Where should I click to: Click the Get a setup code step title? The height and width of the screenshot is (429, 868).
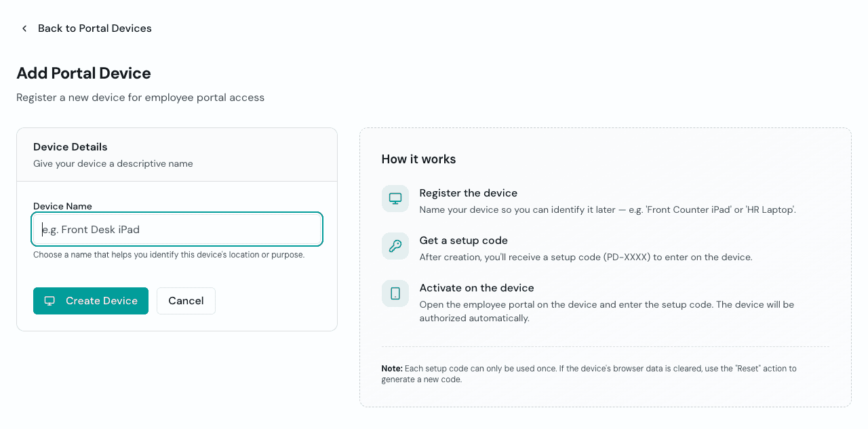[x=464, y=240]
